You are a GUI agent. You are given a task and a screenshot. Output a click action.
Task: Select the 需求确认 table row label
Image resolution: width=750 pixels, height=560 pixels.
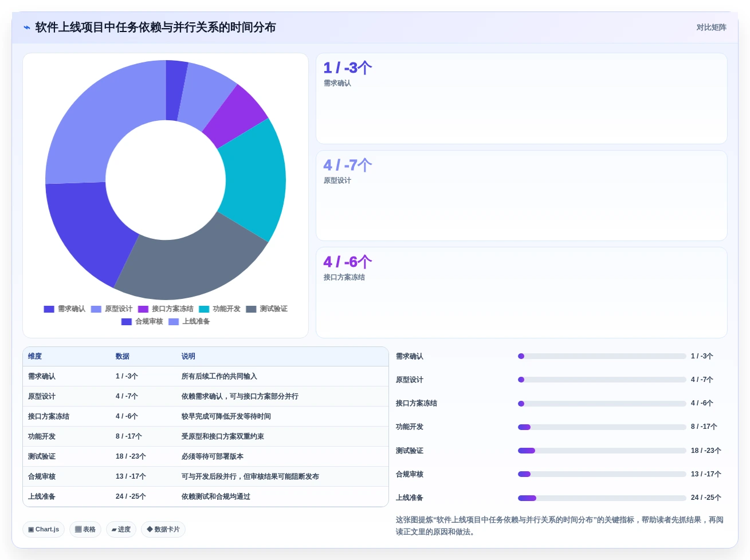[x=42, y=376]
